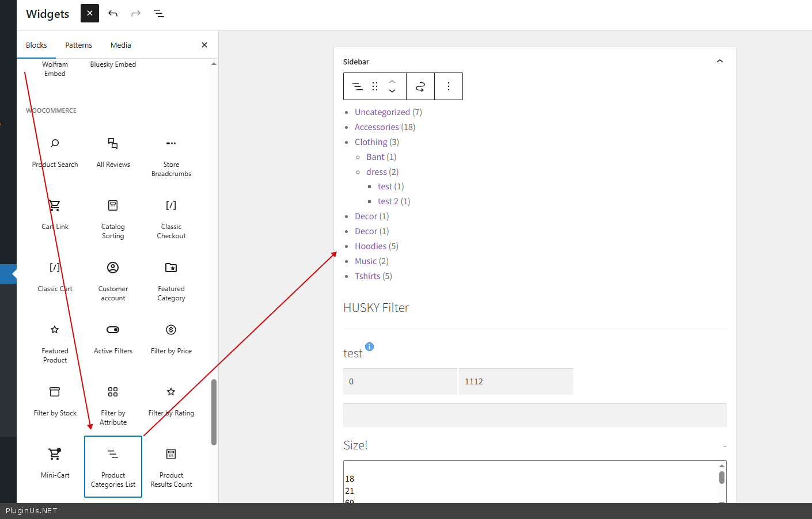Collapse the Sidebar widget area
Image resolution: width=812 pixels, height=519 pixels.
pos(719,62)
